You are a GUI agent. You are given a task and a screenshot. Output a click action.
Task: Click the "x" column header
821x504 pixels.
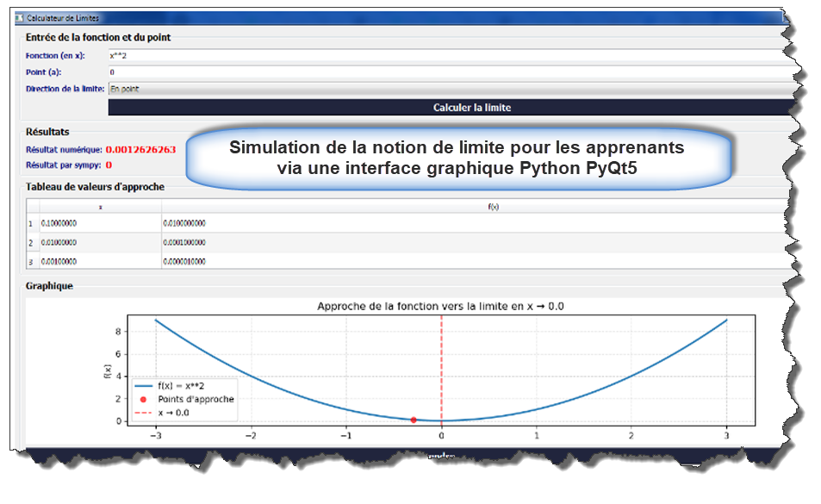[x=101, y=207]
